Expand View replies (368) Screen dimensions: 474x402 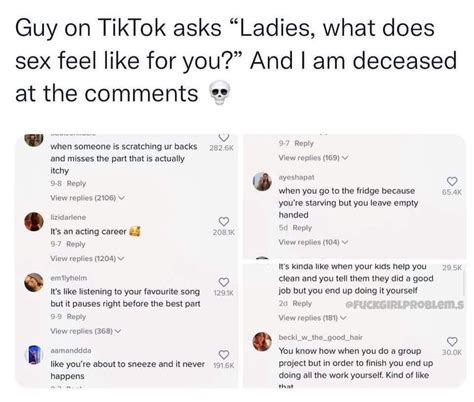tap(86, 331)
